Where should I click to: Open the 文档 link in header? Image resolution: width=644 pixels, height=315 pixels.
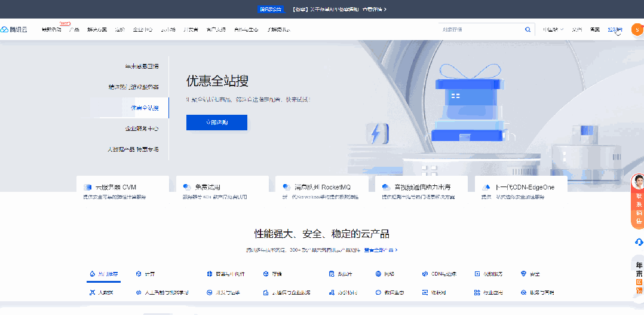pyautogui.click(x=576, y=29)
